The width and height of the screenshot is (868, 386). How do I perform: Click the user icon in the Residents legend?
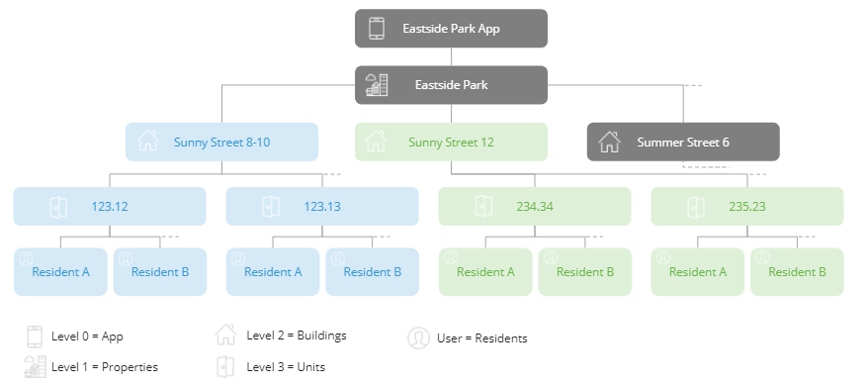418,338
